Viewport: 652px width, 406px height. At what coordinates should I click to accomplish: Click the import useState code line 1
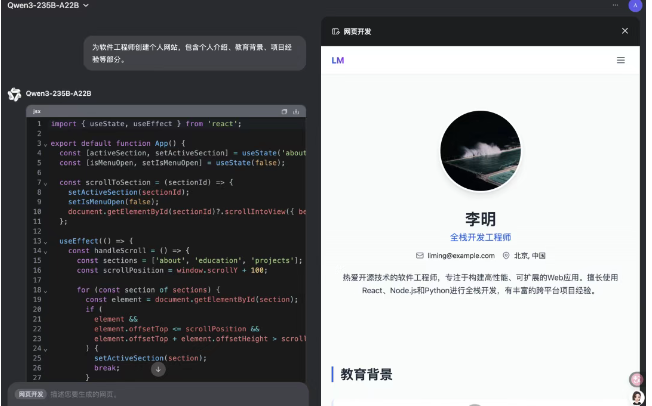pyautogui.click(x=146, y=124)
